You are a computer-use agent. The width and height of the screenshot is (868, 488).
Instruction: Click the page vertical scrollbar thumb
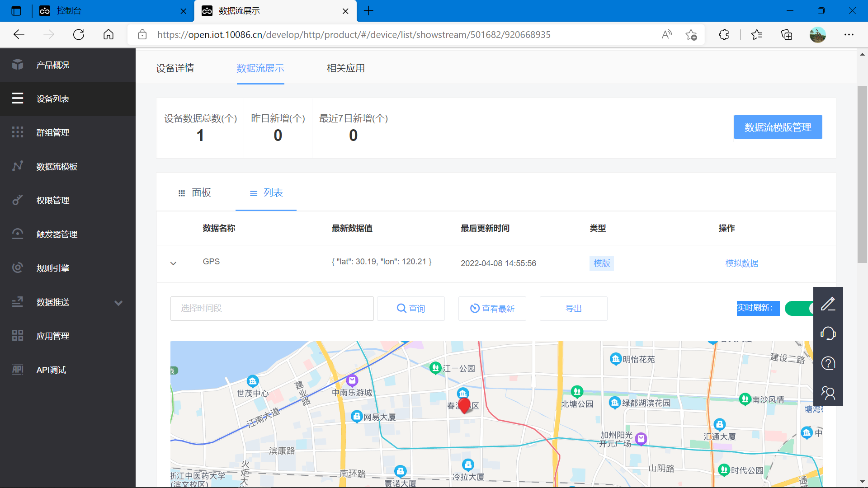[x=862, y=174]
